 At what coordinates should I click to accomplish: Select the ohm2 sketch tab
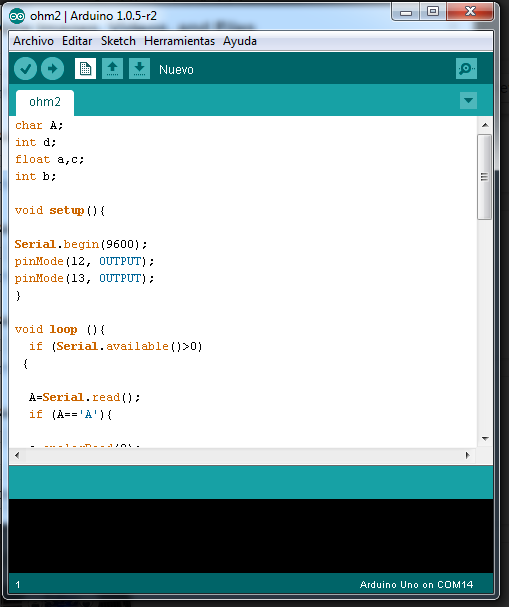coord(45,102)
